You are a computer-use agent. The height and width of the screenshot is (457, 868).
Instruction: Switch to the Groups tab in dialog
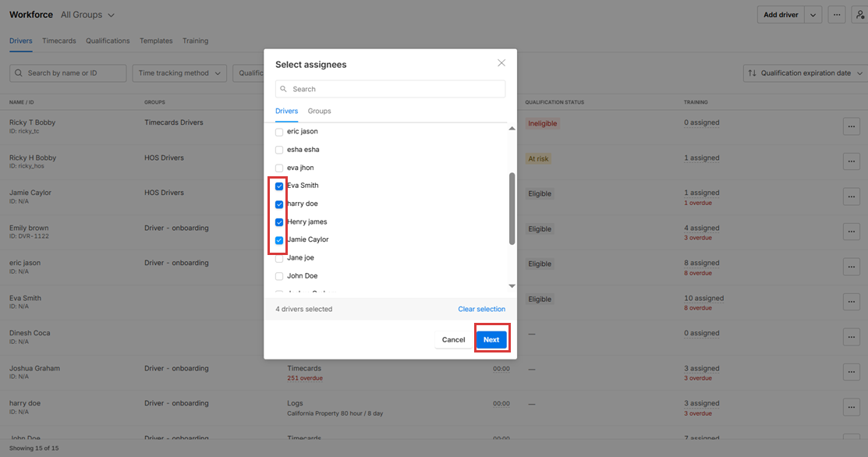(x=319, y=112)
